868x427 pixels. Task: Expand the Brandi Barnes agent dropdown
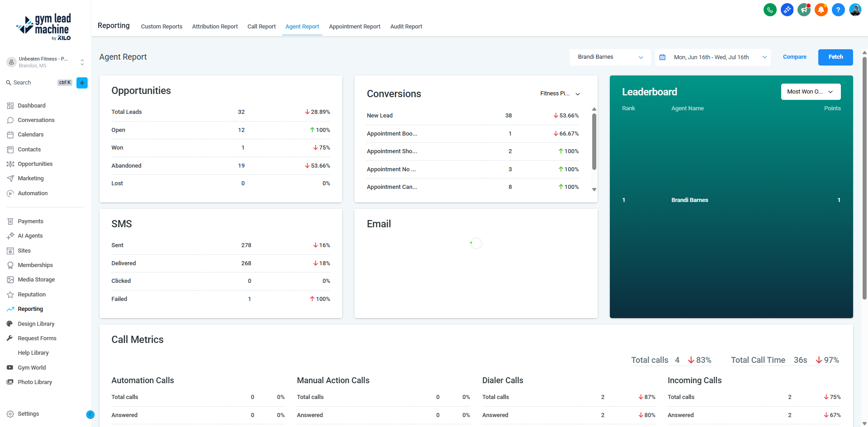click(x=610, y=57)
